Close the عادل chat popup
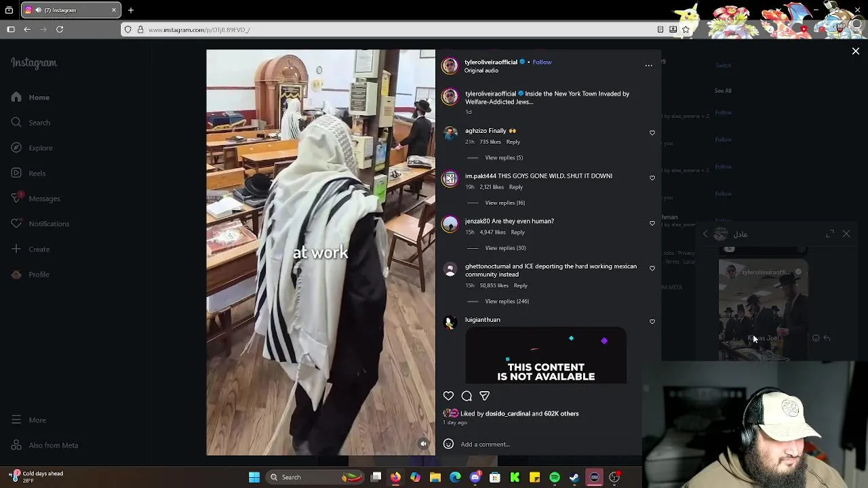 pos(846,234)
